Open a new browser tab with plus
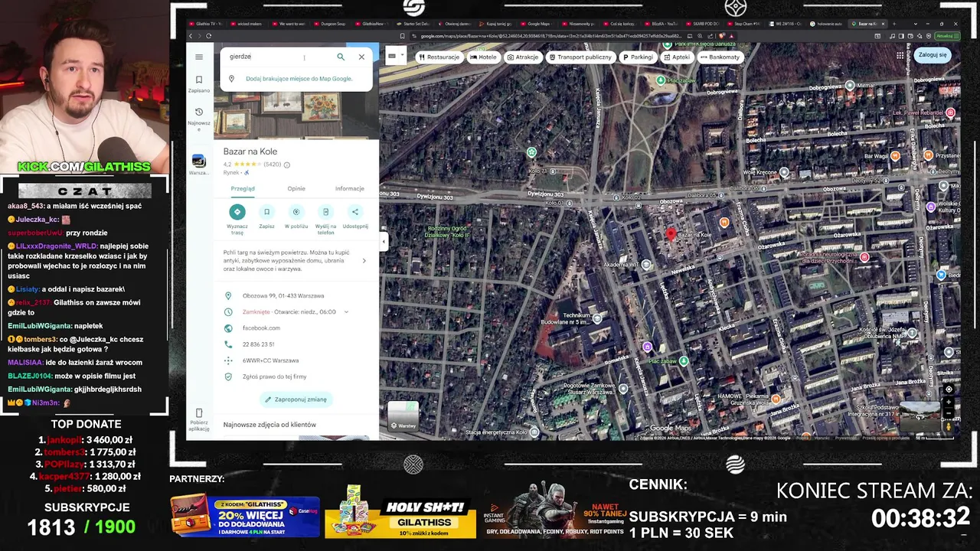The height and width of the screenshot is (551, 980). click(896, 24)
